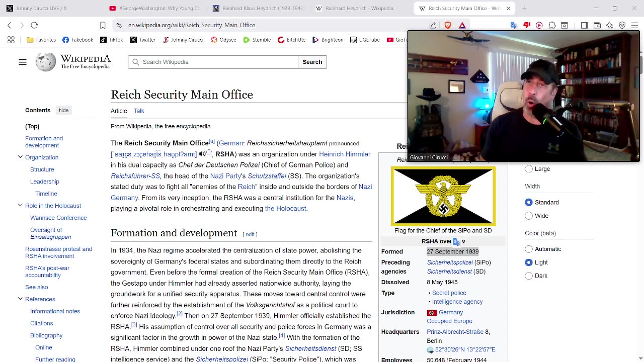
Task: Select the Article tab
Action: click(119, 111)
